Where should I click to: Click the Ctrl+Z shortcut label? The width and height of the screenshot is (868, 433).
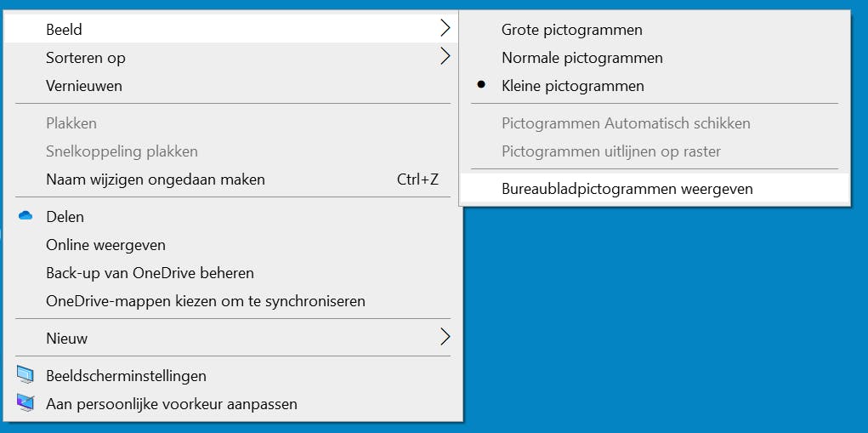pyautogui.click(x=417, y=179)
